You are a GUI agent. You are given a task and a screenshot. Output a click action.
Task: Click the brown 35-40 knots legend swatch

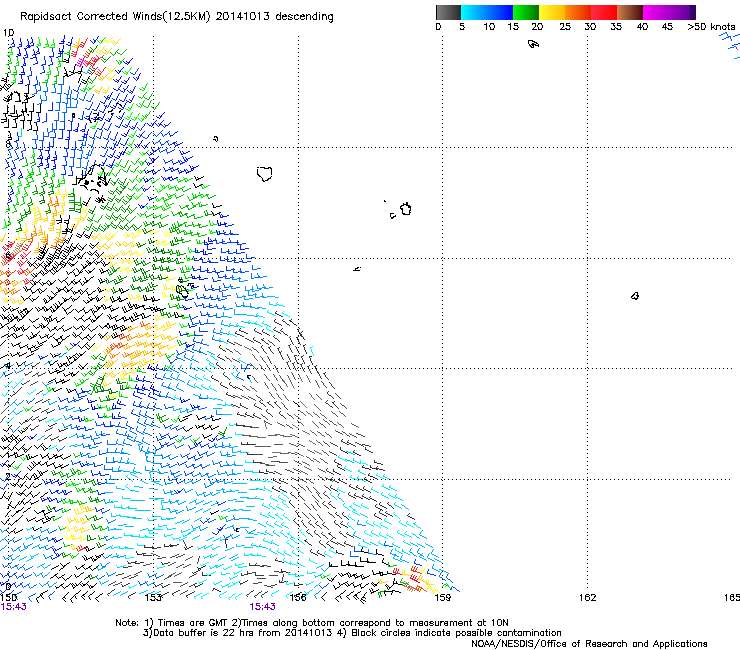(630, 12)
